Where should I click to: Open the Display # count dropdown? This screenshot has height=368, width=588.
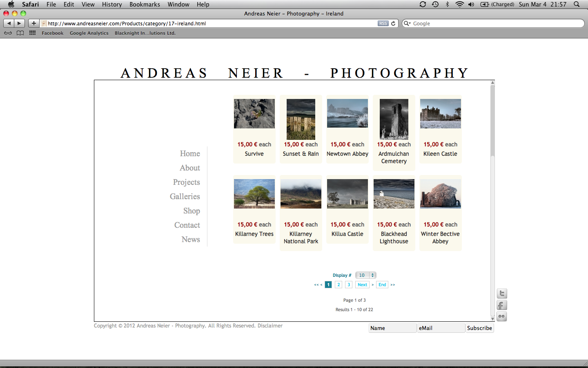365,275
